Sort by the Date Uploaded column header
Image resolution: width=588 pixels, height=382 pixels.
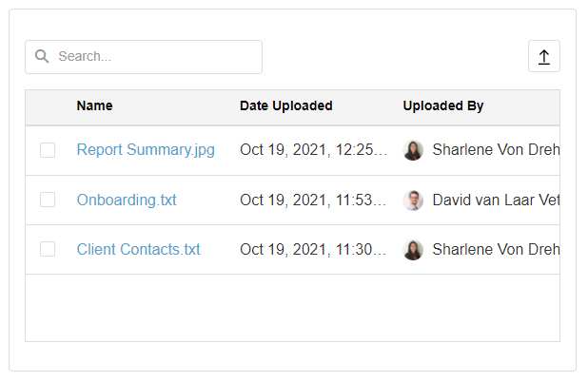[285, 106]
